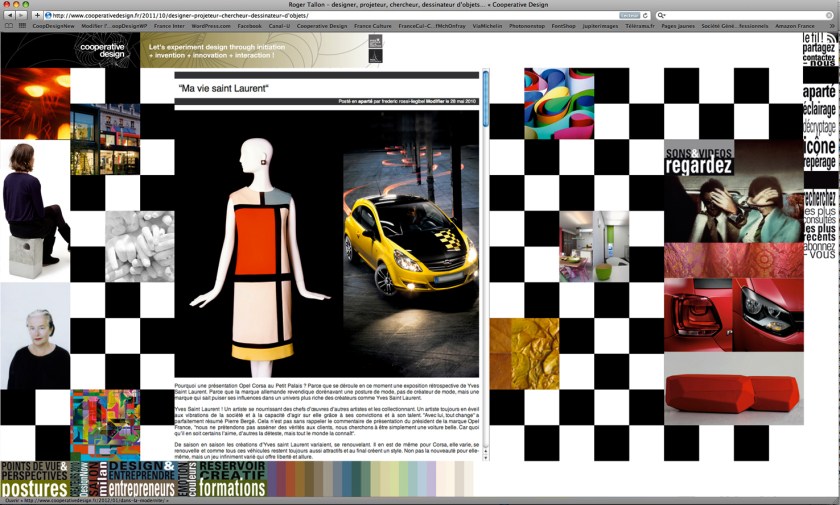Open the colorful paper ribbons thumbnail
The width and height of the screenshot is (840, 505).
(559, 103)
